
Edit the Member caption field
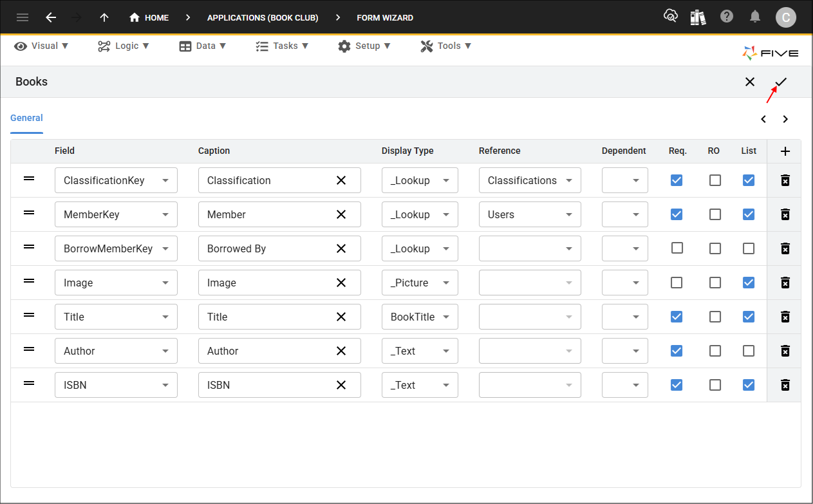pos(279,214)
